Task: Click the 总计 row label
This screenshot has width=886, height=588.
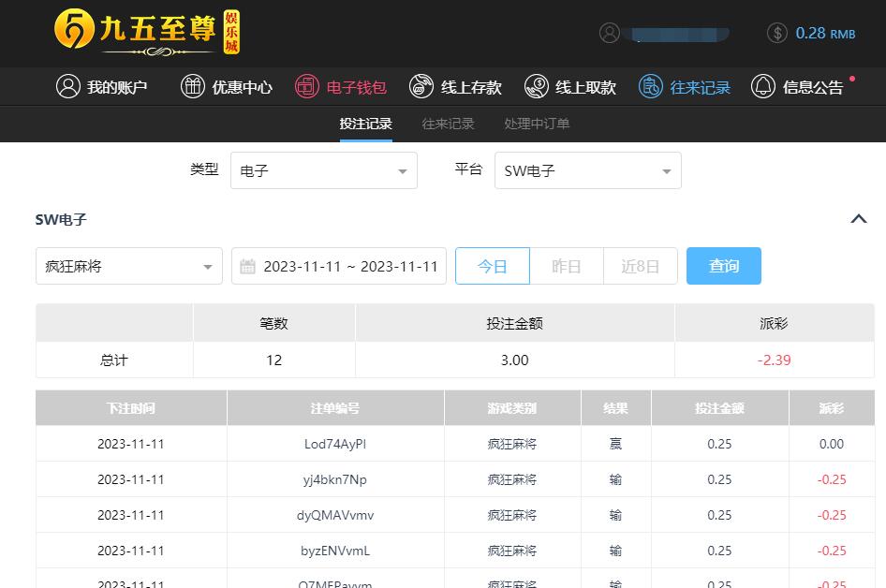Action: tap(114, 360)
